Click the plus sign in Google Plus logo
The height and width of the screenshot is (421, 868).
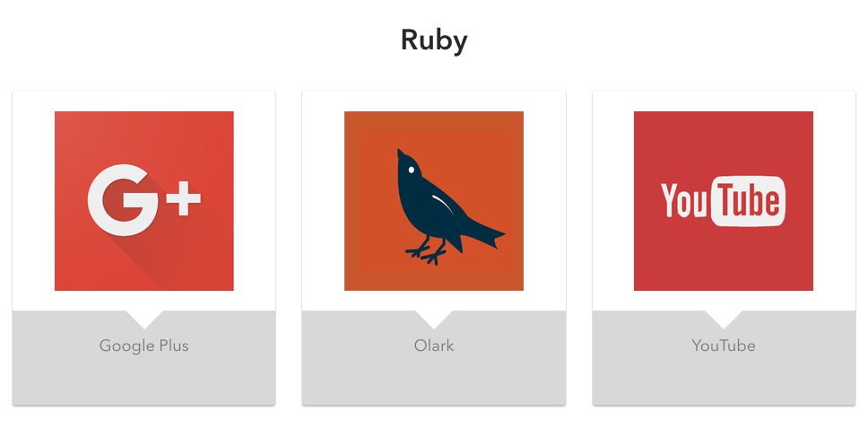pos(184,201)
